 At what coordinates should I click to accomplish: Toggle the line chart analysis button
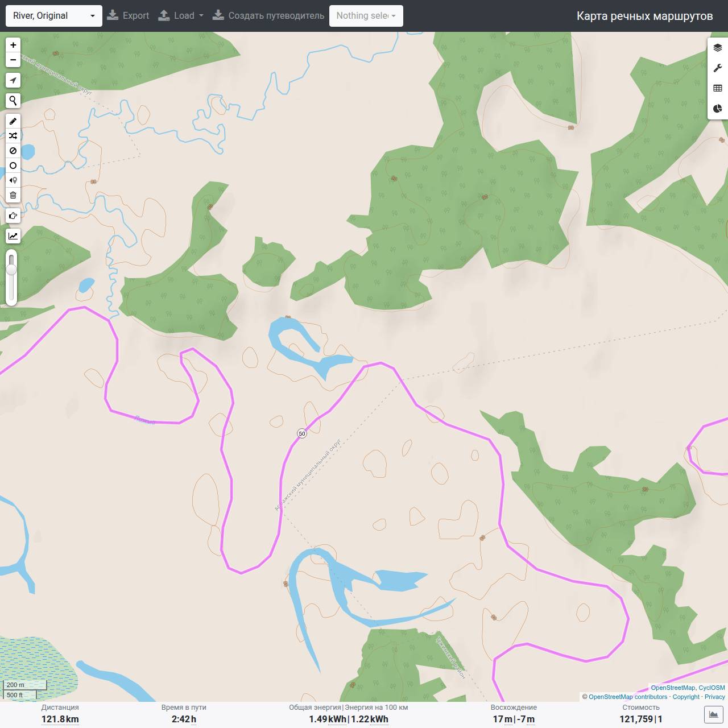click(x=13, y=236)
